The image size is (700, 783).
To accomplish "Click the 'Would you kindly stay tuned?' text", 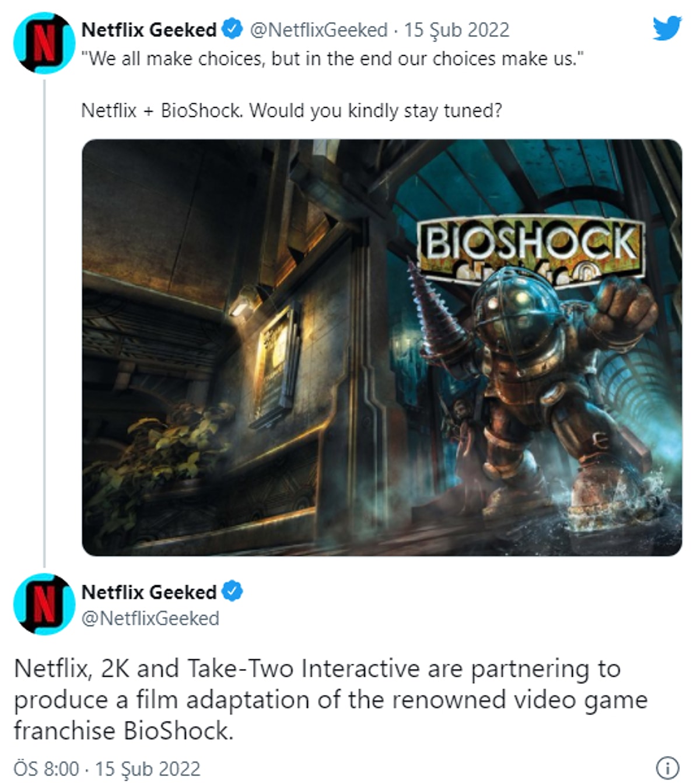I will coord(376,110).
